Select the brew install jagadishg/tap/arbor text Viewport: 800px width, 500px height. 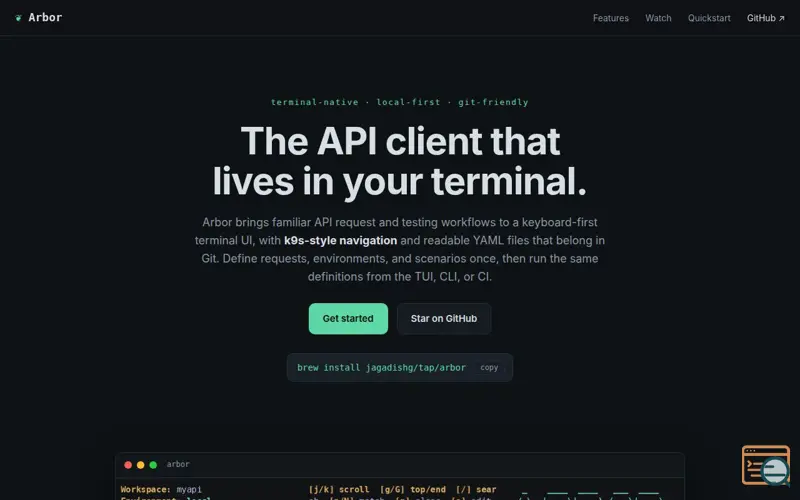click(x=381, y=367)
